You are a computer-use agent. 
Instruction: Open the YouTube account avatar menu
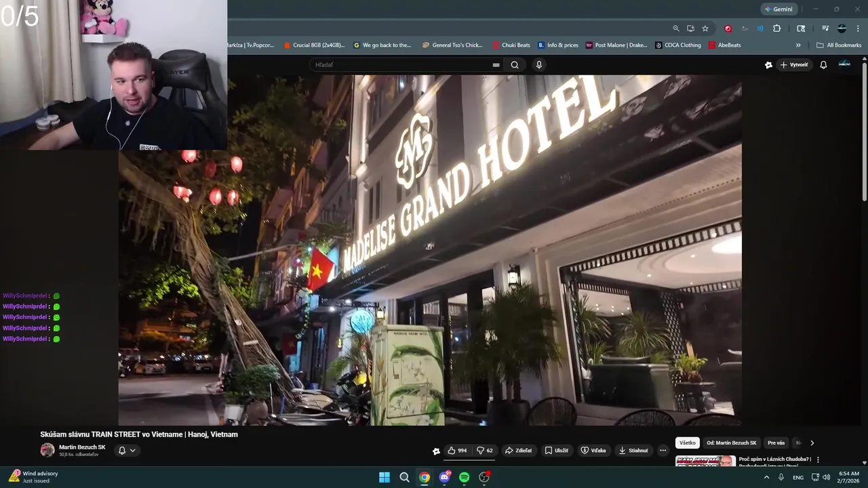pyautogui.click(x=844, y=64)
